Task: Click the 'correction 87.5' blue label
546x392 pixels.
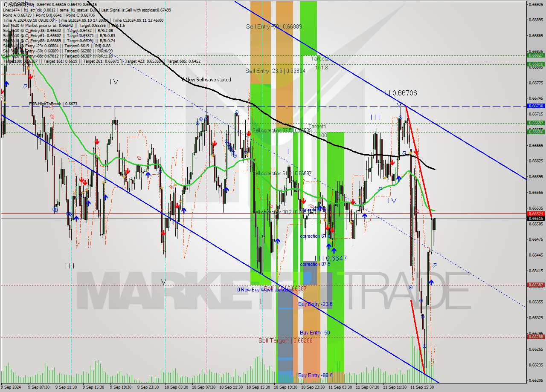Action: point(315,264)
